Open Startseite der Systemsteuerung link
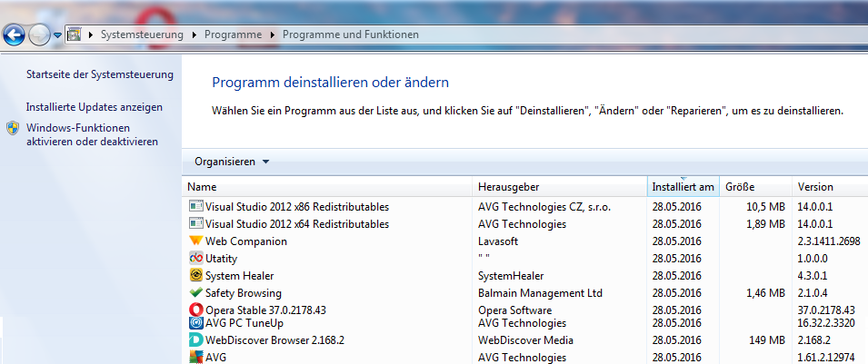Viewport: 868px width, 364px height. [x=99, y=74]
